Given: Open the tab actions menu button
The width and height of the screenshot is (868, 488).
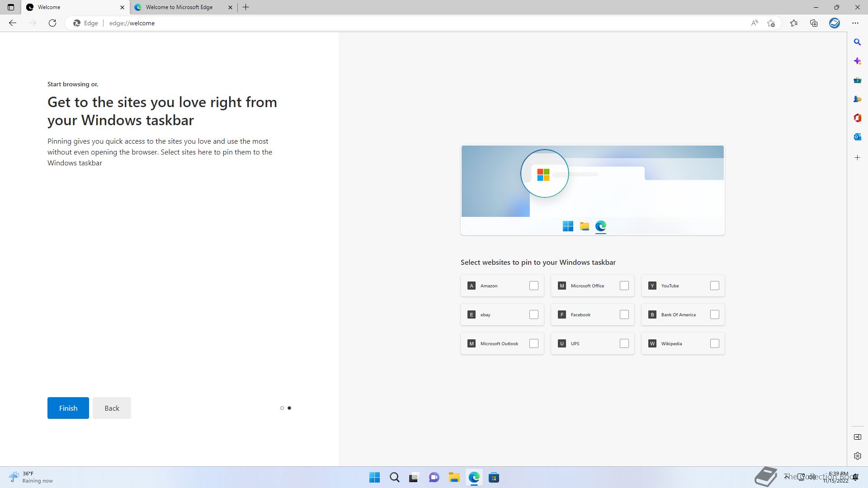Looking at the screenshot, I should click(x=11, y=7).
